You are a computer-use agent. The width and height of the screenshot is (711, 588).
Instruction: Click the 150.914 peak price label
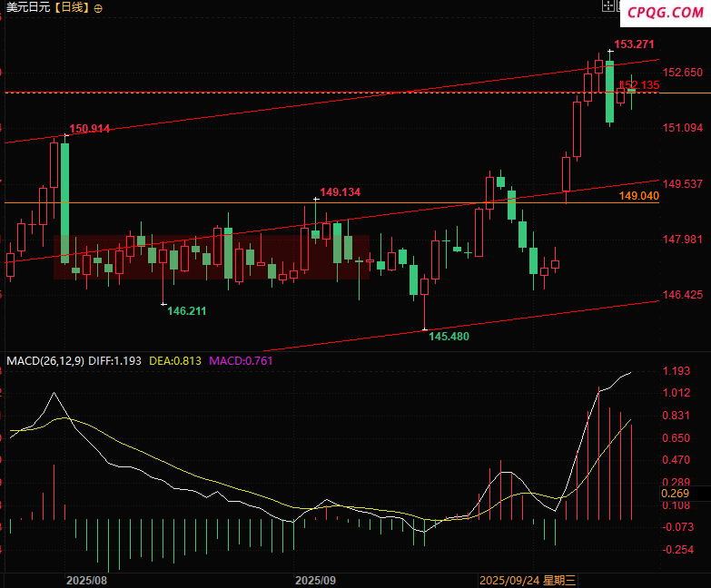(90, 129)
